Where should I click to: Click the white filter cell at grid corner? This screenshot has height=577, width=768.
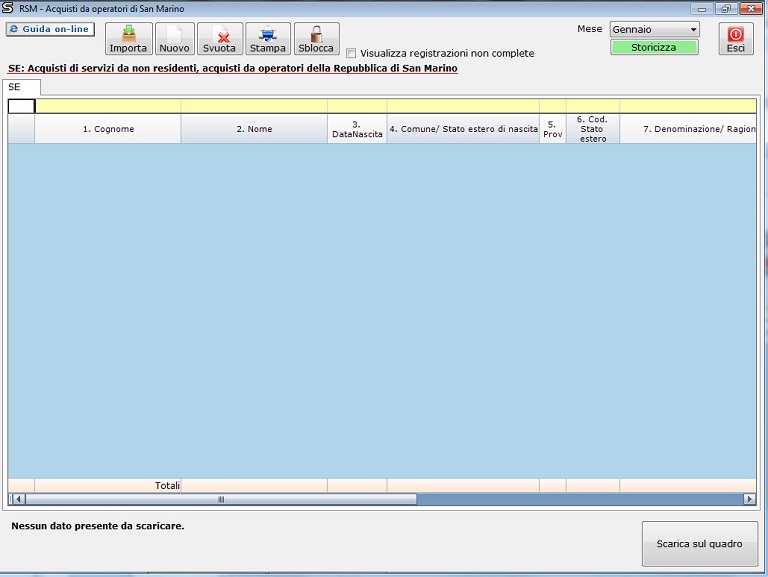click(x=21, y=106)
